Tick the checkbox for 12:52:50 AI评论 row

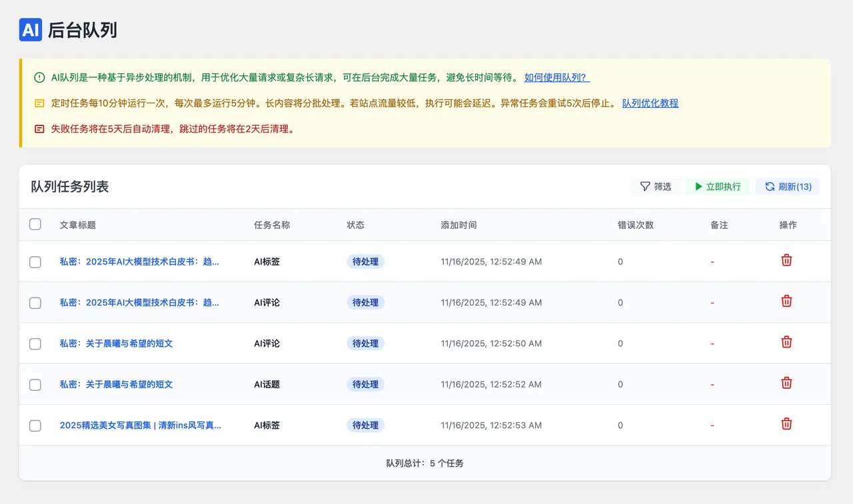35,344
